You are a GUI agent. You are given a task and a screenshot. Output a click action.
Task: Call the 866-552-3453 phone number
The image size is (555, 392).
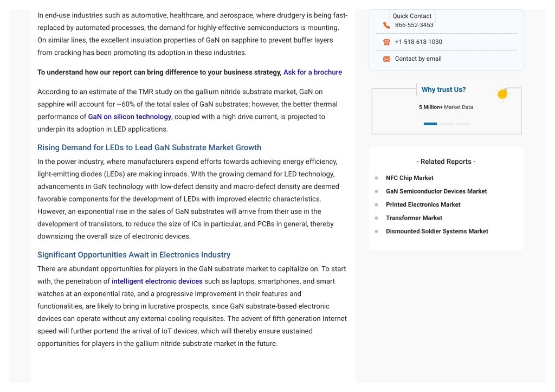pyautogui.click(x=414, y=25)
